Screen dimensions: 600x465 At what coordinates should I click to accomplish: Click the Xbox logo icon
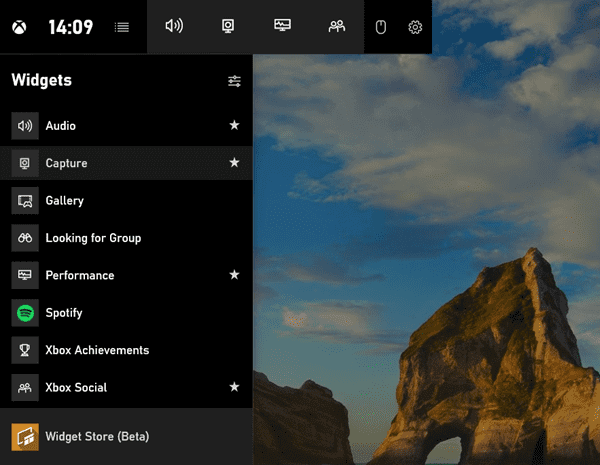pyautogui.click(x=19, y=27)
